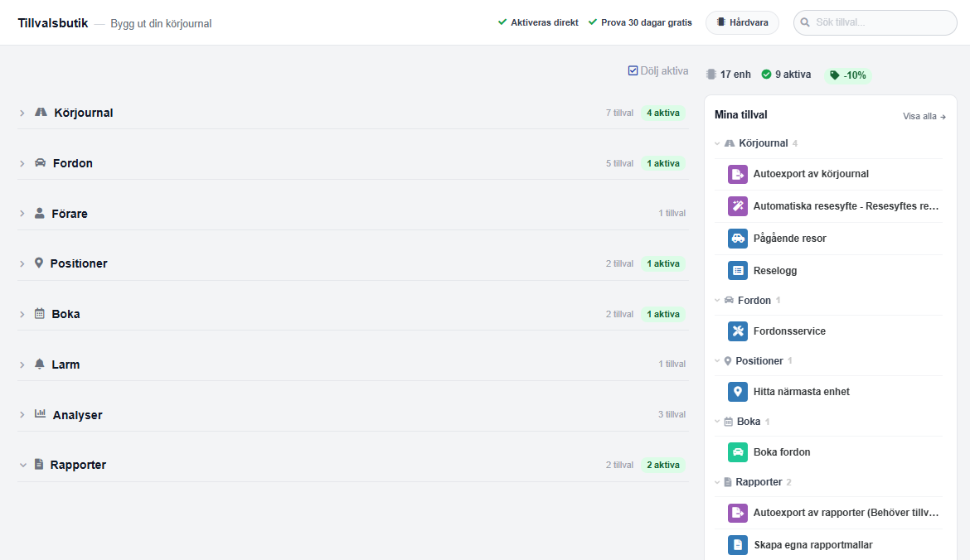Open the Visa alla link

(x=924, y=116)
